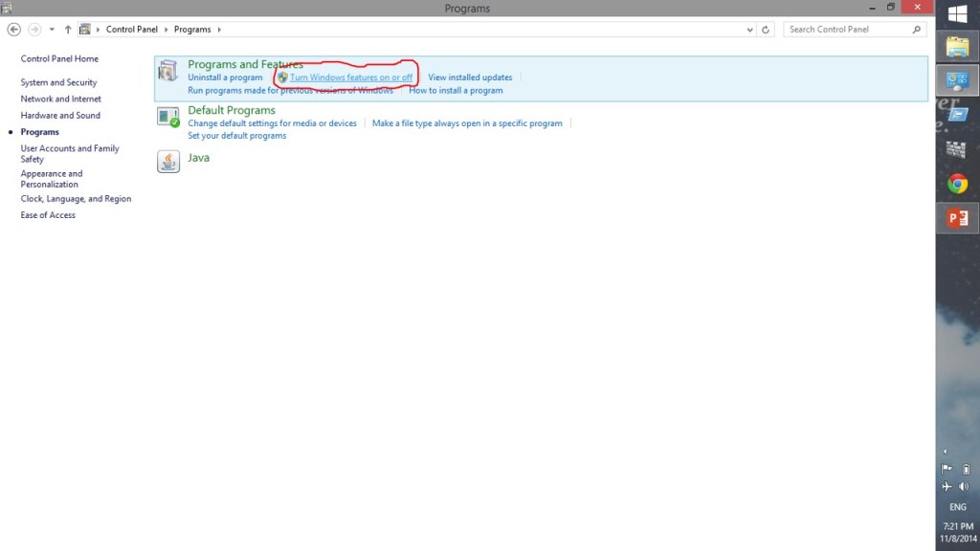Select System and Security in sidebar

coord(58,83)
